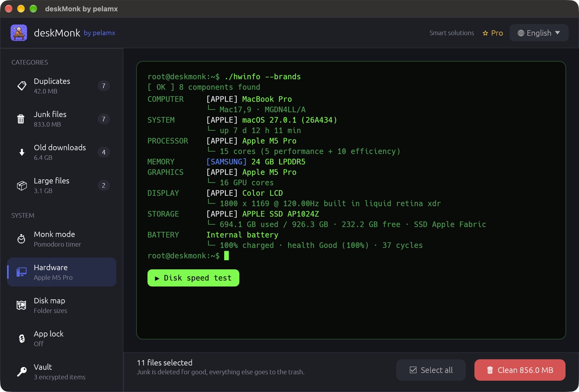Image resolution: width=579 pixels, height=392 pixels.
Task: Click the Old downloads arrow icon
Action: pos(22,152)
